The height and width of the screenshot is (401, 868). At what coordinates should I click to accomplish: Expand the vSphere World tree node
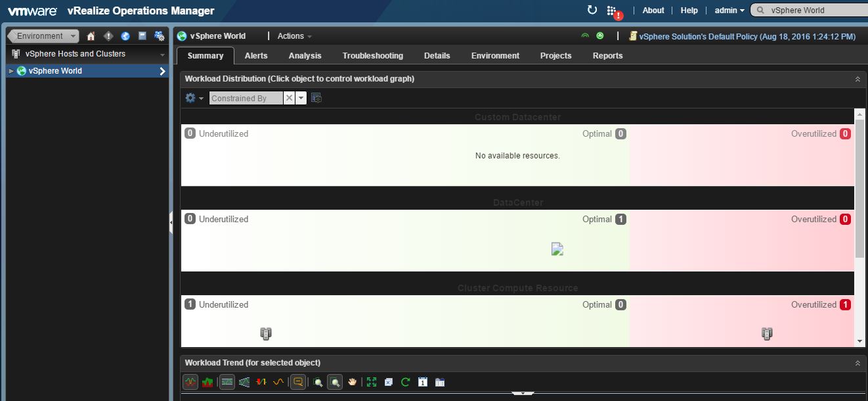pos(11,71)
